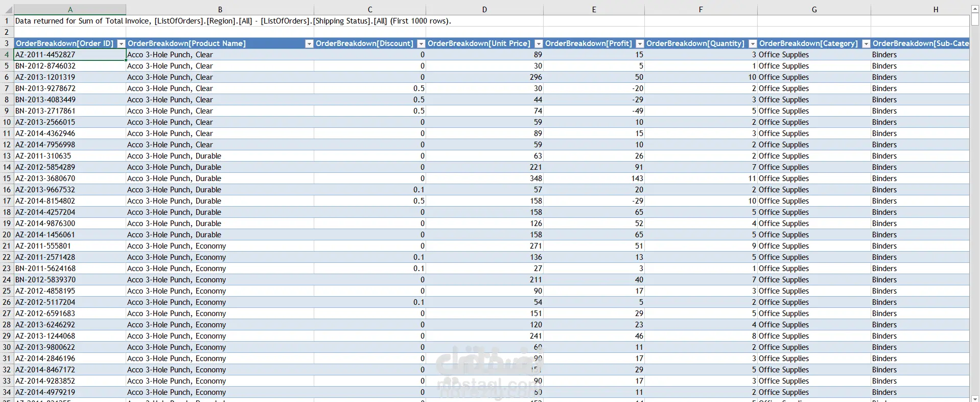Click Quantity cell showing 11
980x402 pixels.
tap(701, 178)
